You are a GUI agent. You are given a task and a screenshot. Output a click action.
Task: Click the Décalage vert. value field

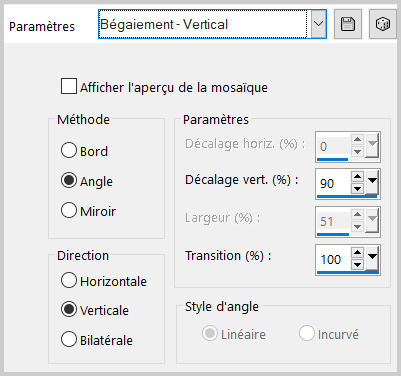pyautogui.click(x=333, y=183)
